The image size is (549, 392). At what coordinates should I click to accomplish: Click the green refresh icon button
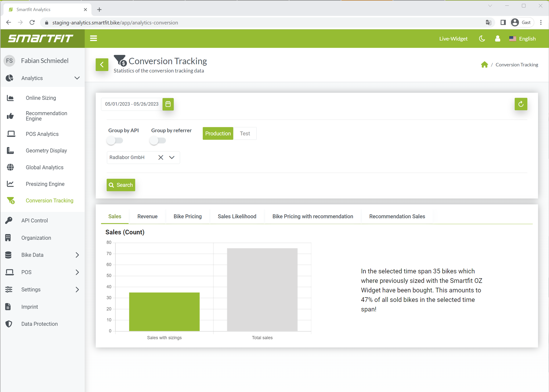tap(521, 104)
